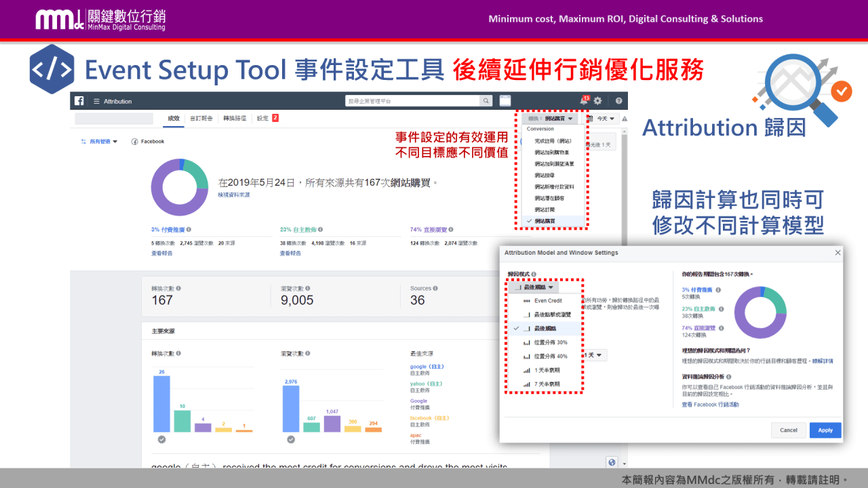The height and width of the screenshot is (488, 868).
Task: Click the Facebook logo icon
Action: (78, 101)
